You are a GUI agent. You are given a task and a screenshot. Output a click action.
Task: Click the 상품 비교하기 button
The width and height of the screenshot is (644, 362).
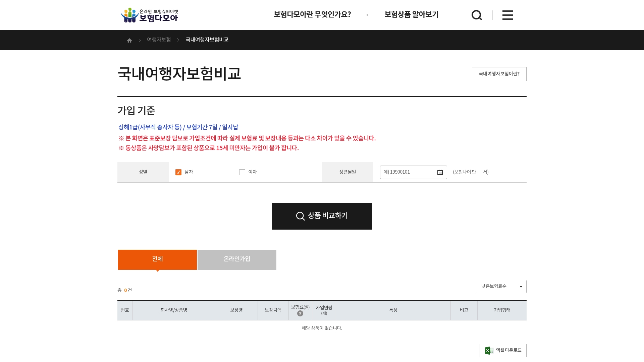[x=322, y=216]
